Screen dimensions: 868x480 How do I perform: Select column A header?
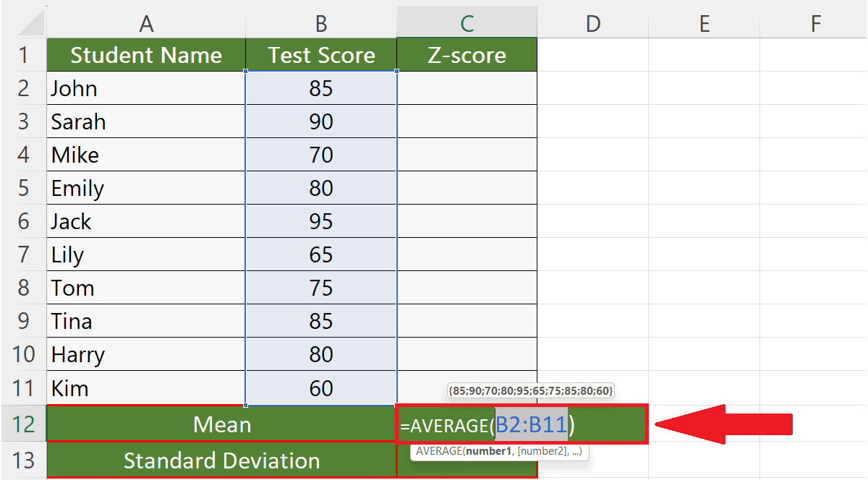coord(146,22)
